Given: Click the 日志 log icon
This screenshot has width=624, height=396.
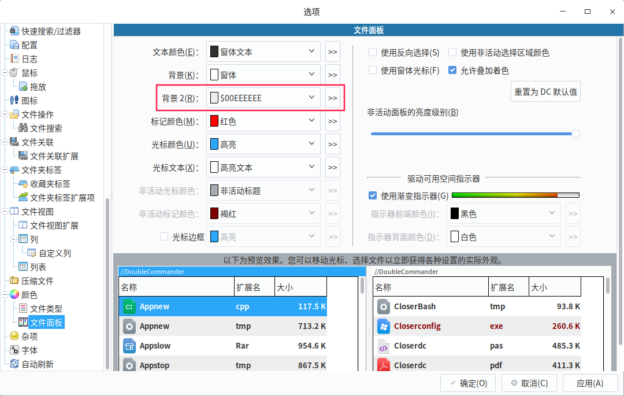Looking at the screenshot, I should click(x=14, y=59).
